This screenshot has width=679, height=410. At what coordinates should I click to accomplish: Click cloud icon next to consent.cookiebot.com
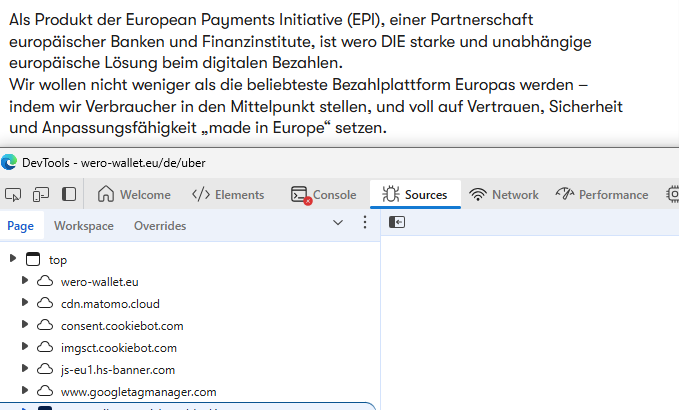click(x=45, y=325)
